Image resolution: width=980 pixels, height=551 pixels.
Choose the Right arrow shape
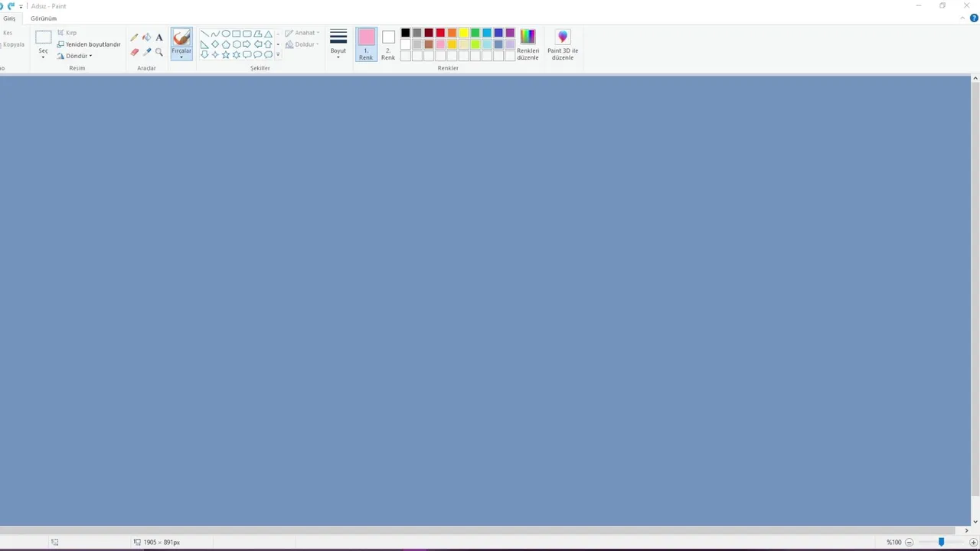[247, 44]
